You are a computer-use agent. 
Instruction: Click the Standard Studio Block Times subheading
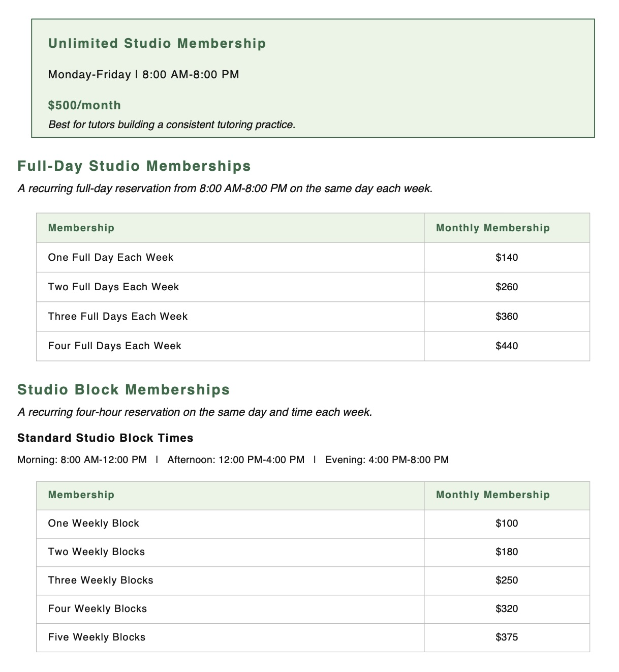105,438
